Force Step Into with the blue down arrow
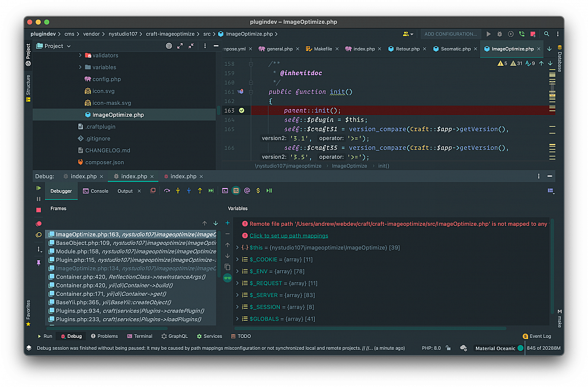The image size is (588, 387). [x=188, y=190]
